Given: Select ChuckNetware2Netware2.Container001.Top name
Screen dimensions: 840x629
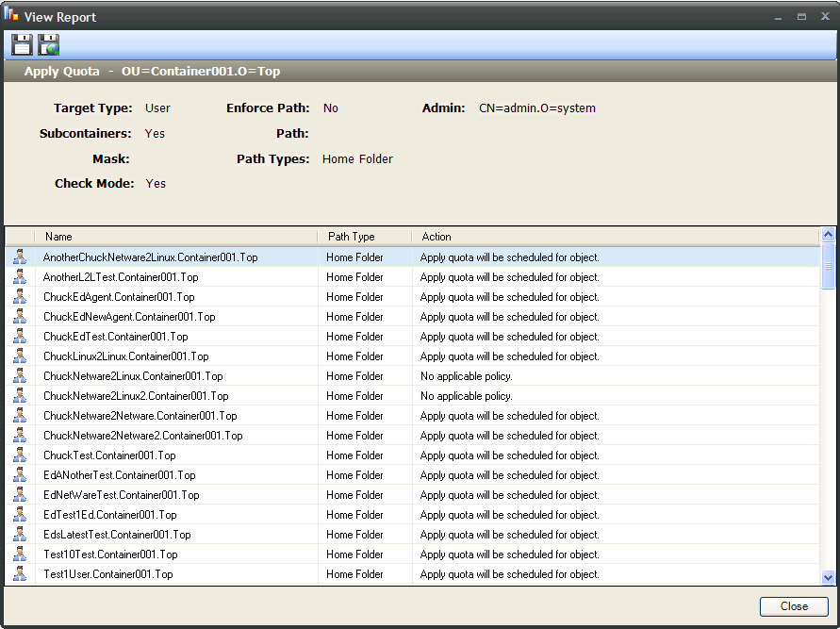Looking at the screenshot, I should click(143, 436).
